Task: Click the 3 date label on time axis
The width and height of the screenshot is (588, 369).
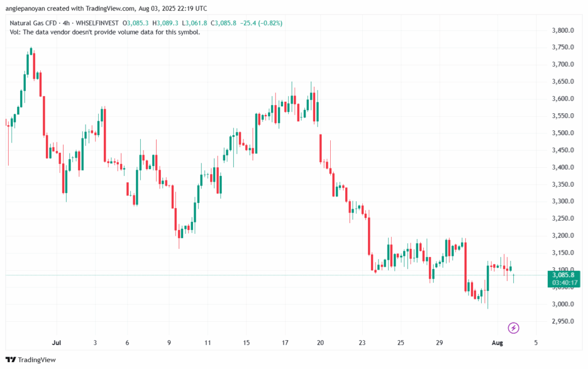Action: [95, 343]
